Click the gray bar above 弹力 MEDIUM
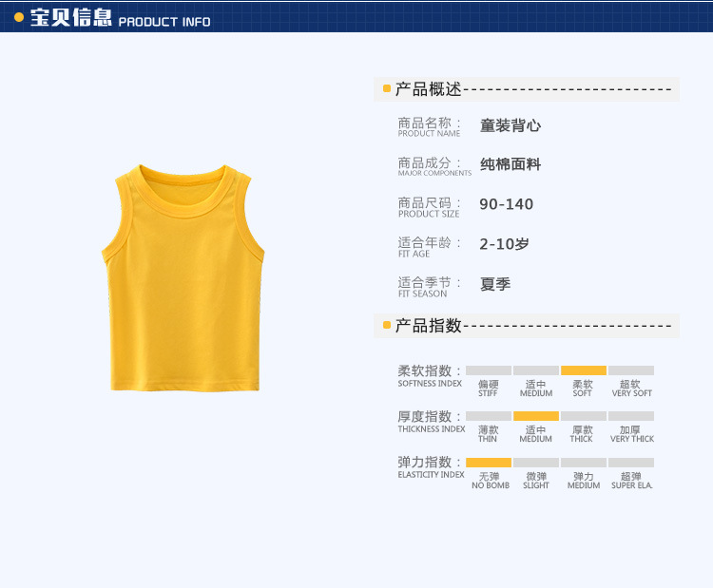The image size is (713, 588). [x=584, y=463]
